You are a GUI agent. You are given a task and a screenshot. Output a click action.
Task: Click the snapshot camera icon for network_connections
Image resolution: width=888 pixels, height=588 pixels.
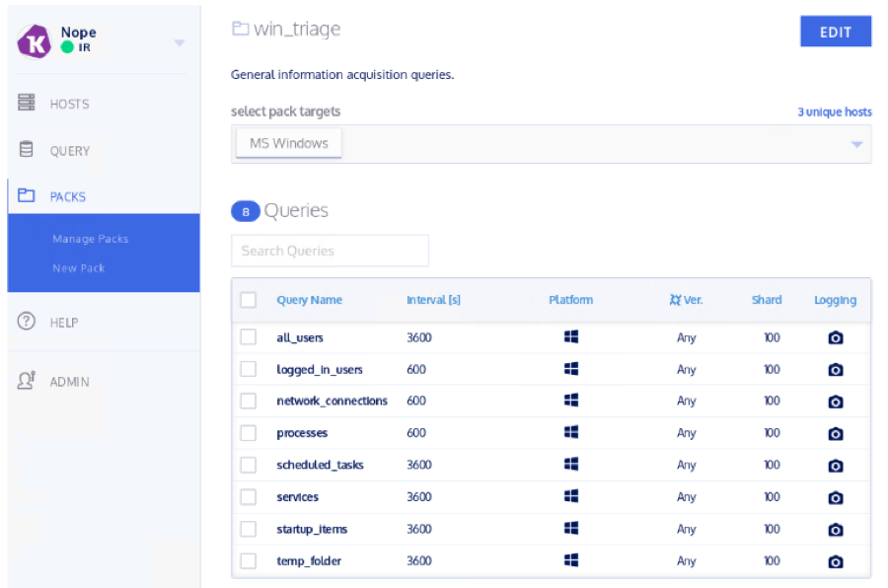836,402
